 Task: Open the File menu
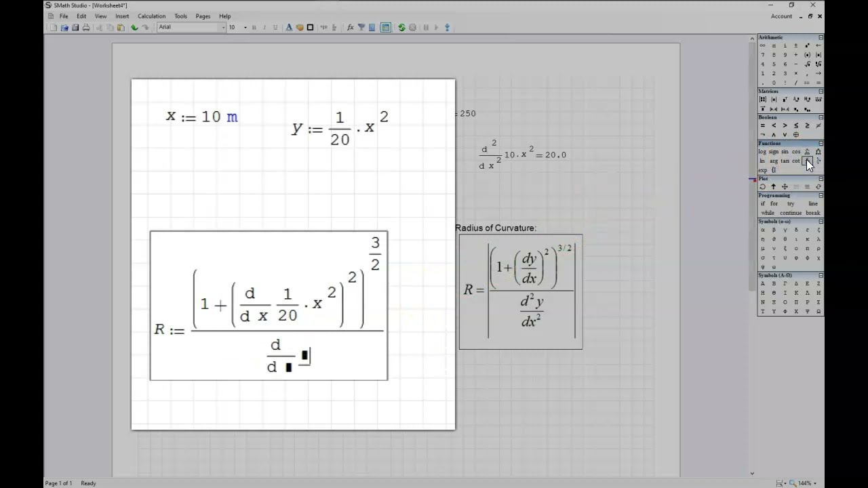coord(63,16)
